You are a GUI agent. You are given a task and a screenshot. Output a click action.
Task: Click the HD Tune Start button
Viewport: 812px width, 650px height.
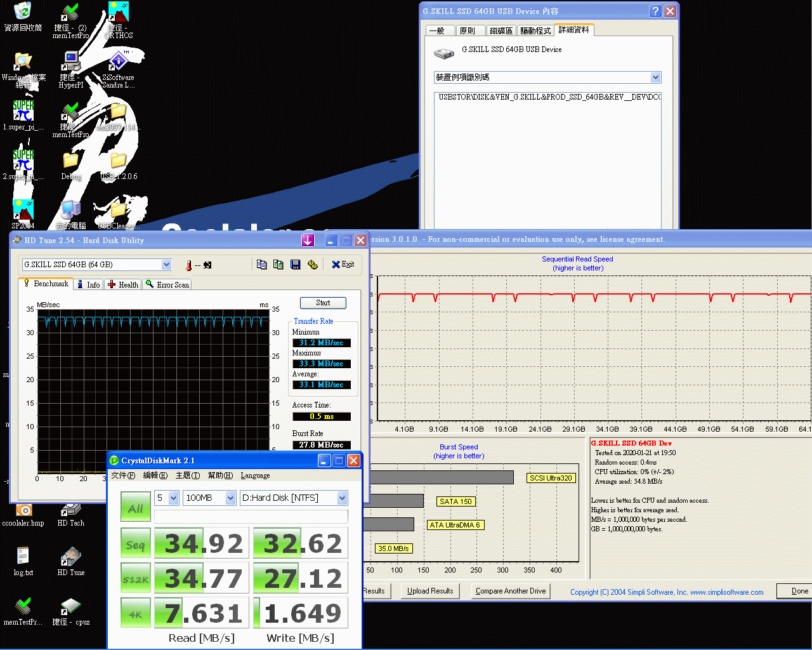tap(323, 303)
